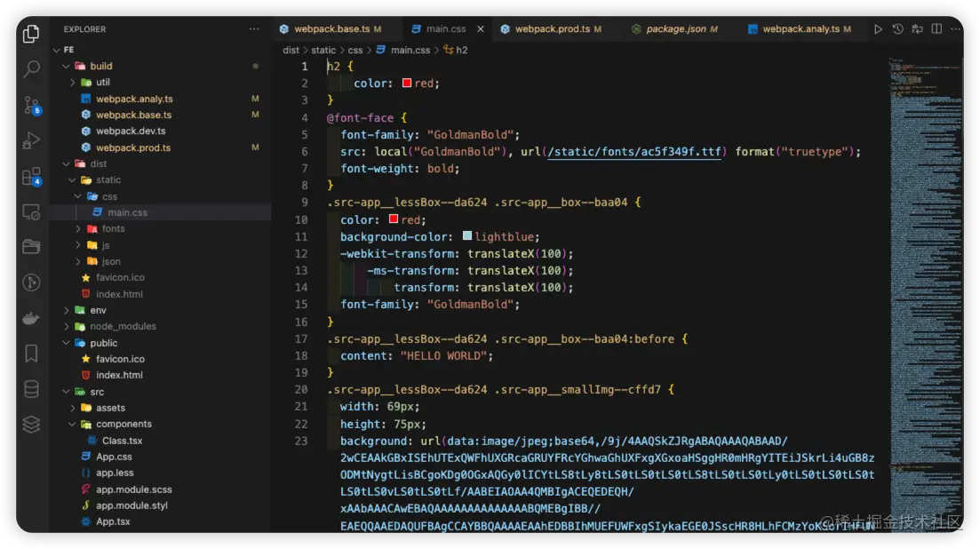
Task: Click the main.css breadcrumb segment
Action: click(403, 50)
